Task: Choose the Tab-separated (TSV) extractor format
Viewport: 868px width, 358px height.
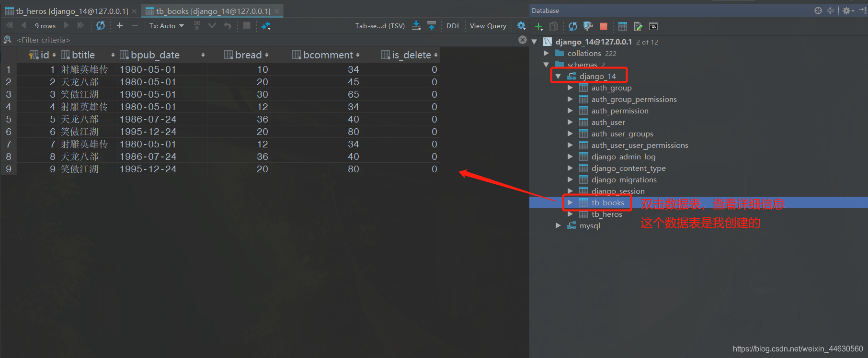Action: (x=380, y=26)
